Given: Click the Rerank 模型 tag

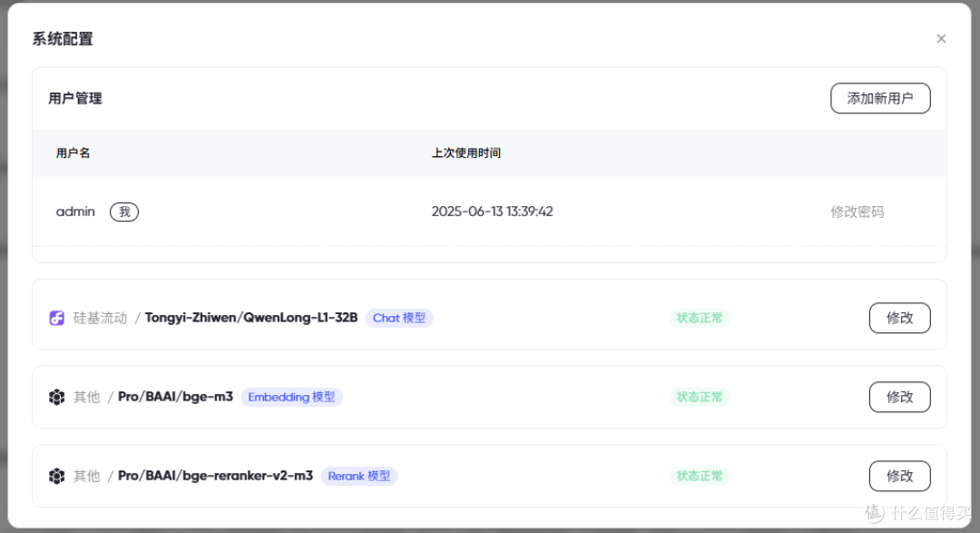Looking at the screenshot, I should [x=359, y=476].
